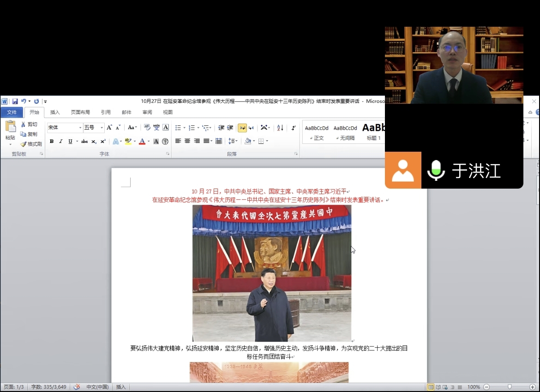Click the grow font size icon
Screen dimensions: 540x392
(x=109, y=128)
